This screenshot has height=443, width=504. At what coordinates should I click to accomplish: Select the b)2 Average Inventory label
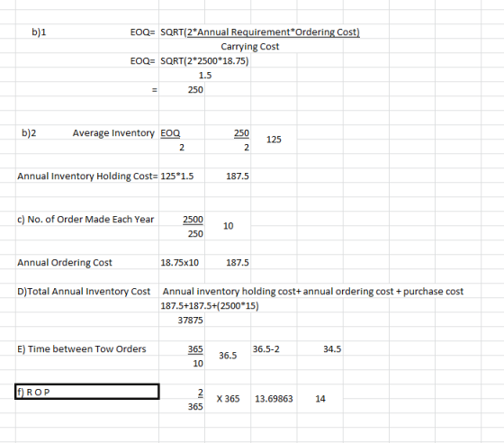(x=88, y=132)
